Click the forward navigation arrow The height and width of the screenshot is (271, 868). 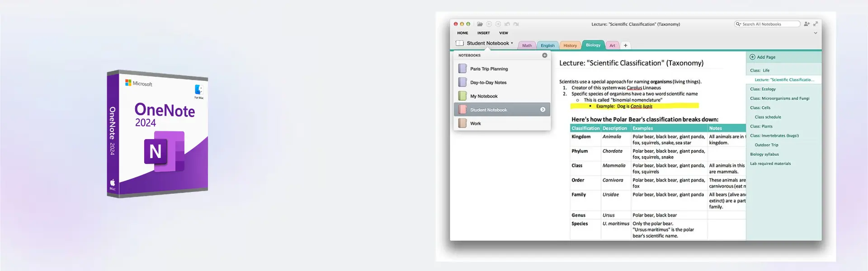[498, 24]
